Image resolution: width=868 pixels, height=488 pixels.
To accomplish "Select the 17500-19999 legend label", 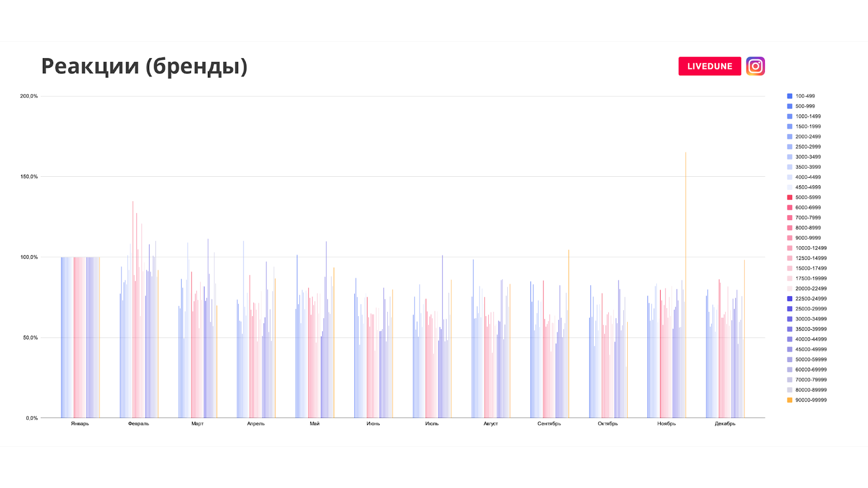I will click(811, 279).
